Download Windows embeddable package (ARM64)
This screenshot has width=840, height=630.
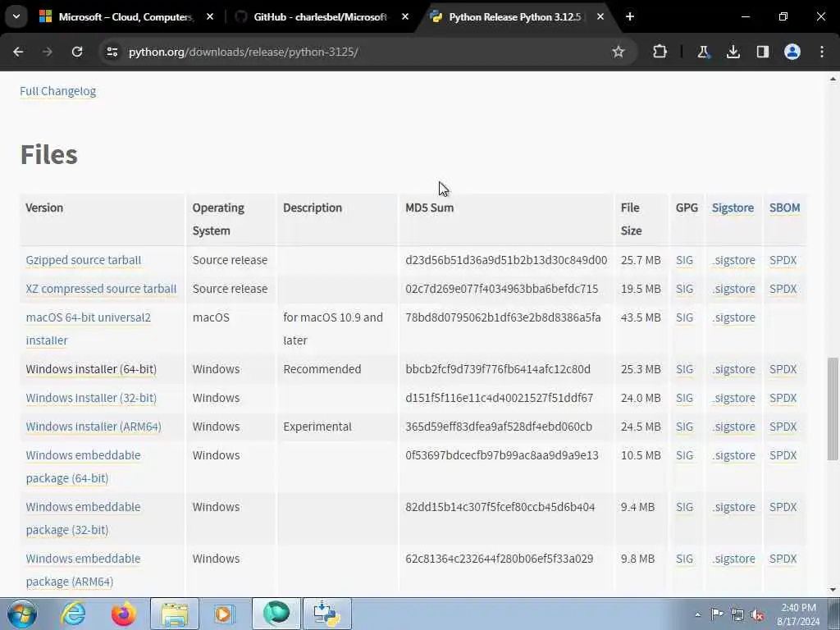pos(83,569)
